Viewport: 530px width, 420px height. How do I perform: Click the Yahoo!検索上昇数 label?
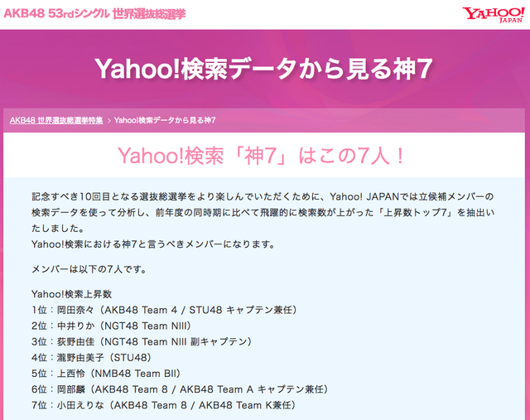click(x=72, y=294)
